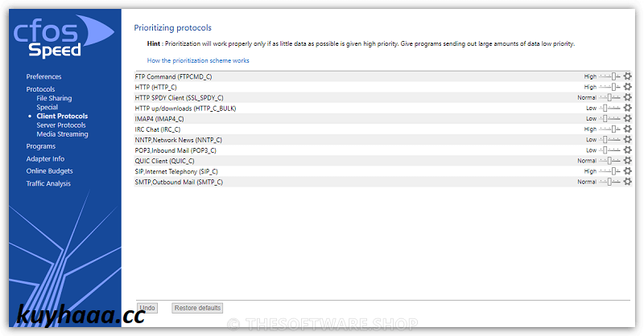644x336 pixels.
Task: Adjust priority slider for IRC Chat
Action: pyautogui.click(x=609, y=129)
